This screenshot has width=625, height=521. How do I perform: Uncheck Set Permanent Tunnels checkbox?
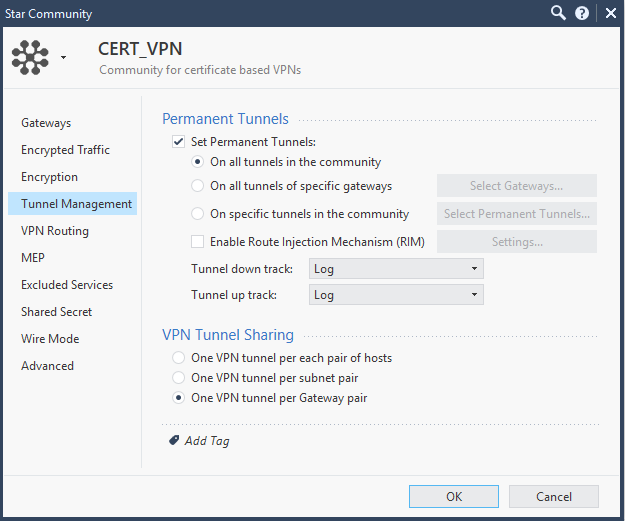(179, 142)
